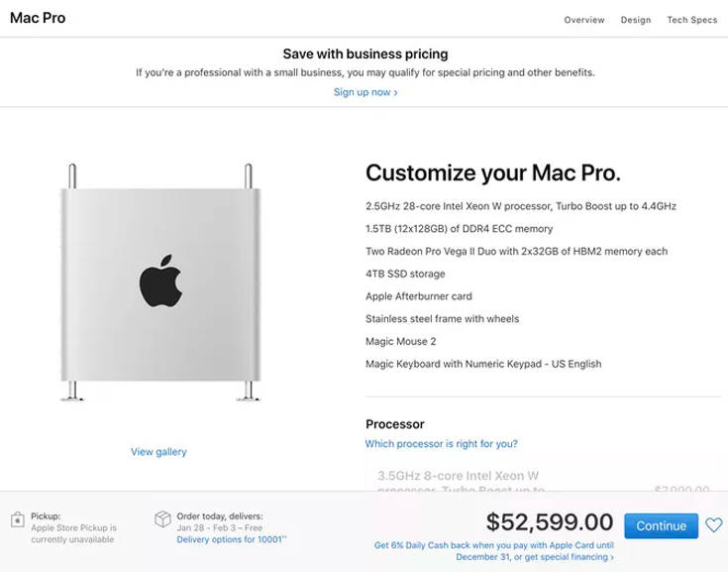Open 'Which processor is right for you?'
This screenshot has height=572, width=728.
coord(441,444)
